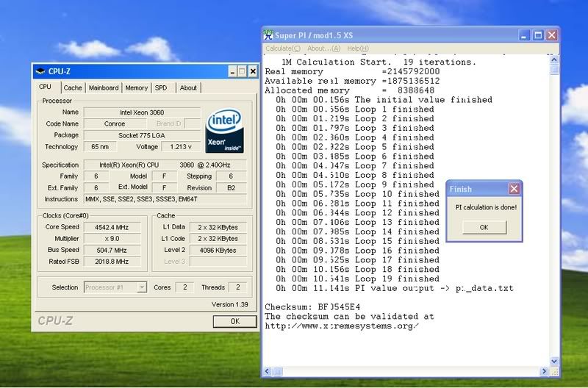588x388 pixels.
Task: Click the PI calculation is done message
Action: click(x=486, y=207)
